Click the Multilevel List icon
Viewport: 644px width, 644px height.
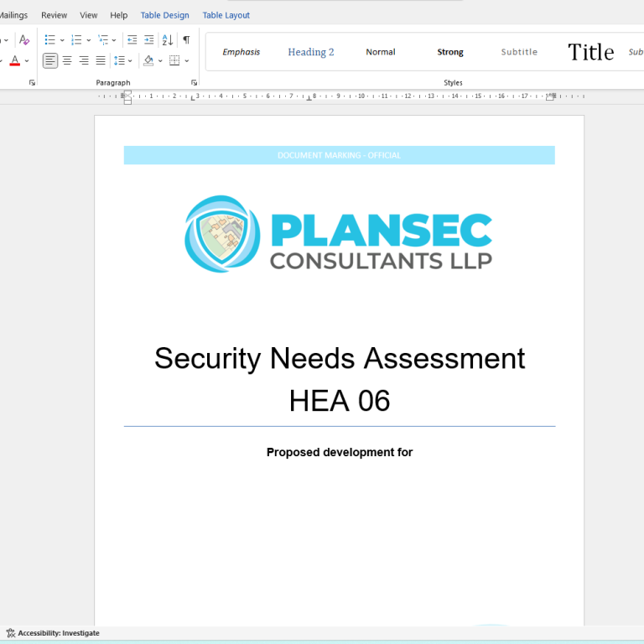pos(102,40)
